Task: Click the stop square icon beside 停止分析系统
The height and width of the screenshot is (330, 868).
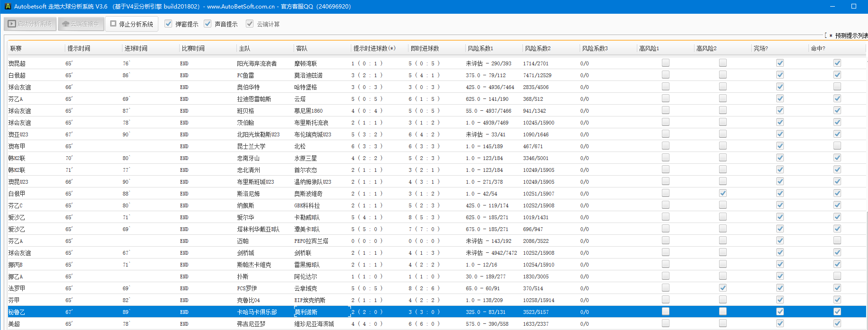Action: pos(113,24)
